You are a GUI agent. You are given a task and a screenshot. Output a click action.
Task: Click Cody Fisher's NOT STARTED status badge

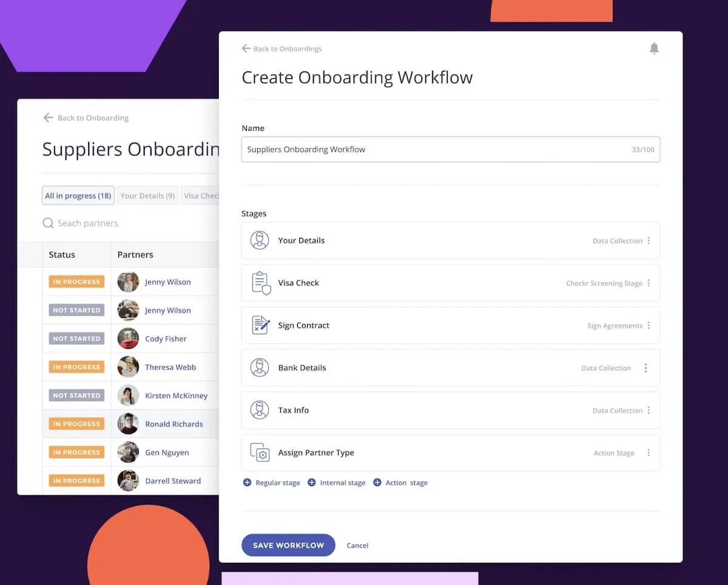[76, 339]
